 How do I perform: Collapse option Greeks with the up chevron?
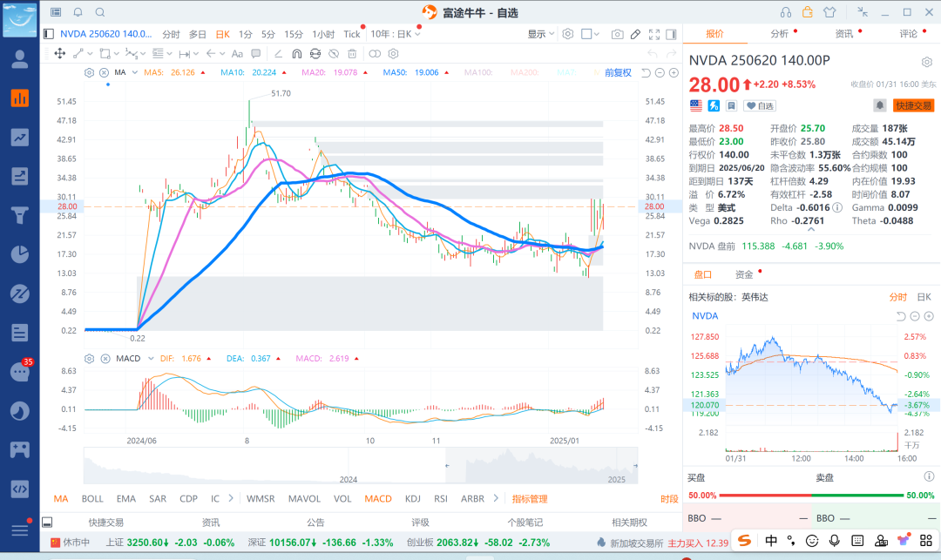pyautogui.click(x=811, y=230)
